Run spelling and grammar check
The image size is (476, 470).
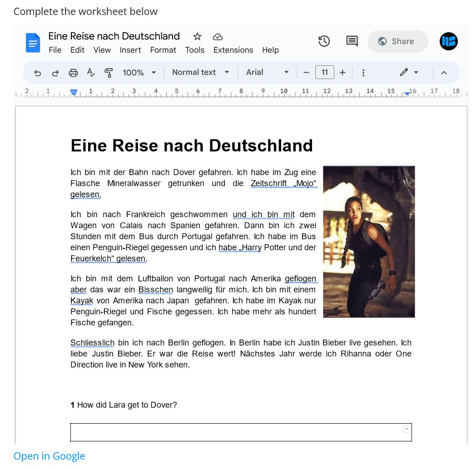(x=91, y=73)
